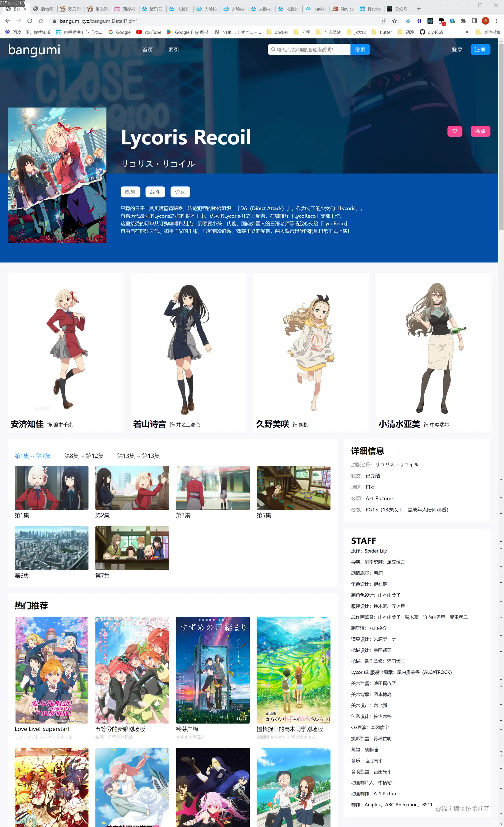Click the browser forward arrow
Screen dimensions: 504x827
[x=18, y=21]
